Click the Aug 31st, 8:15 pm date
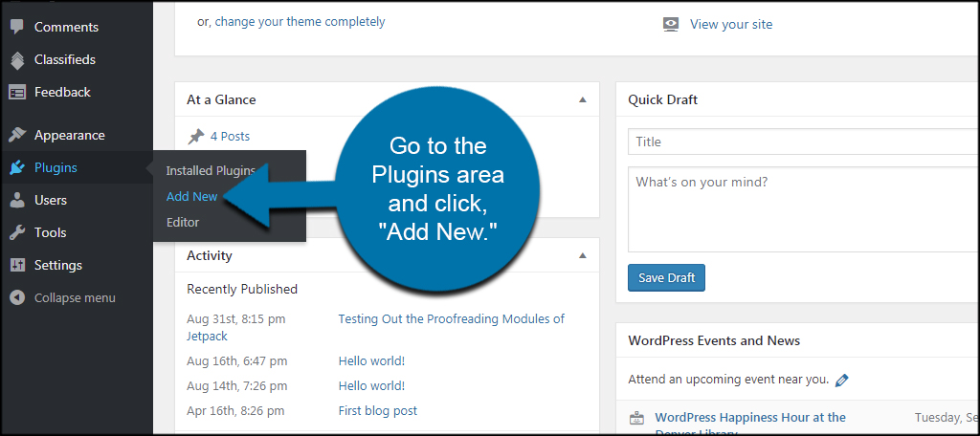This screenshot has height=436, width=980. (x=236, y=319)
